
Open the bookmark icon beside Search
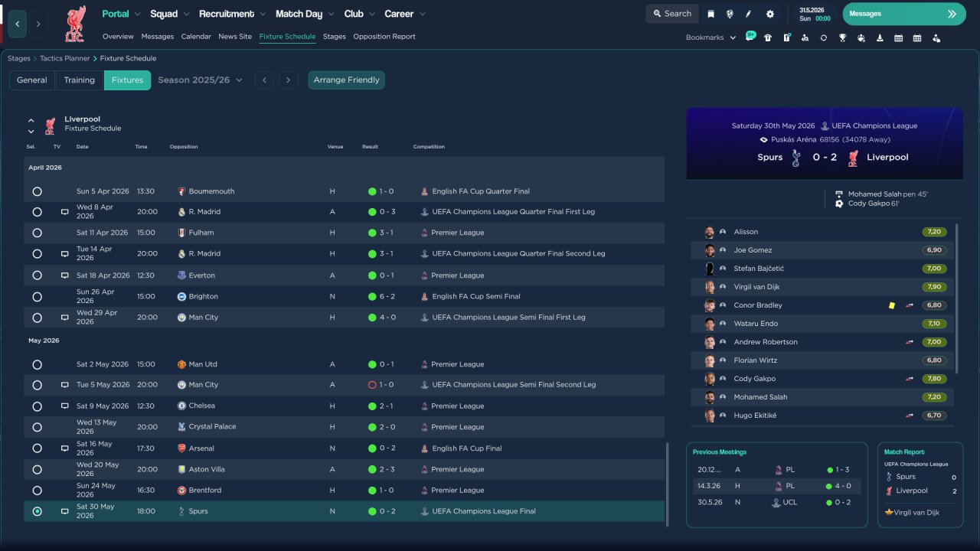point(711,14)
